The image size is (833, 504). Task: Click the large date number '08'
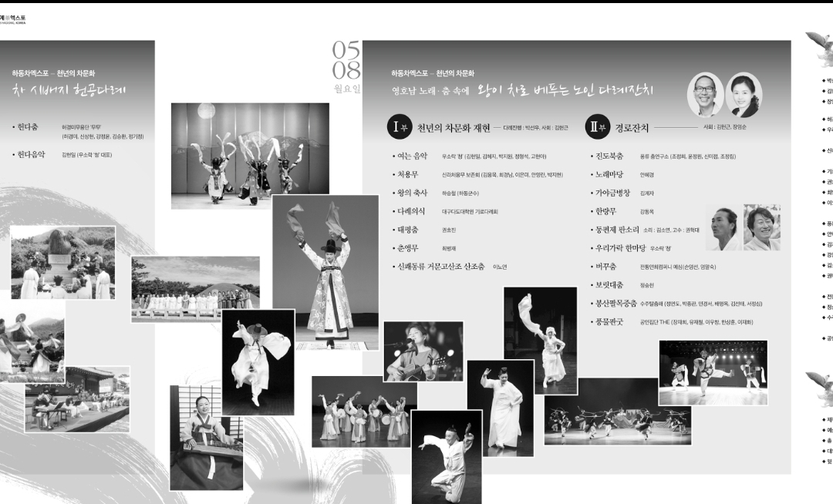coord(346,70)
